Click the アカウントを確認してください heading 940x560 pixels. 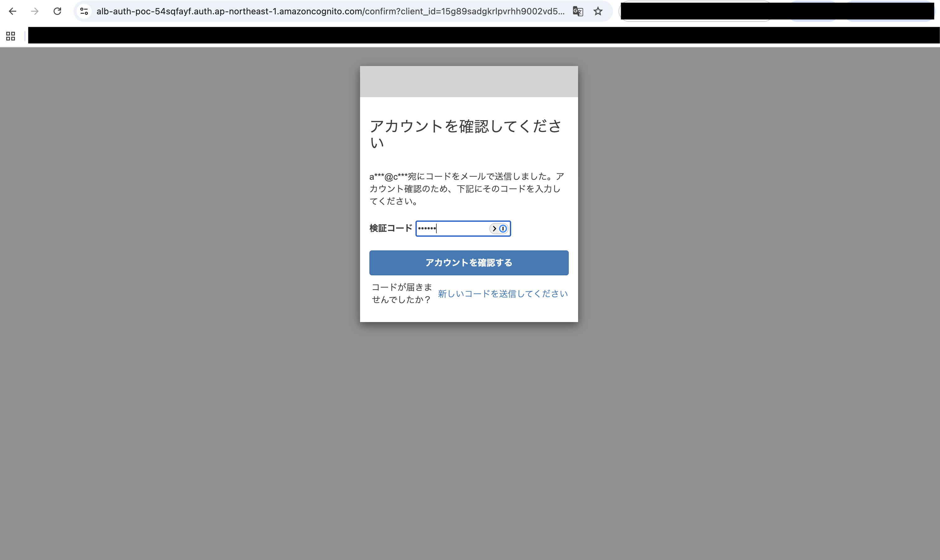466,134
